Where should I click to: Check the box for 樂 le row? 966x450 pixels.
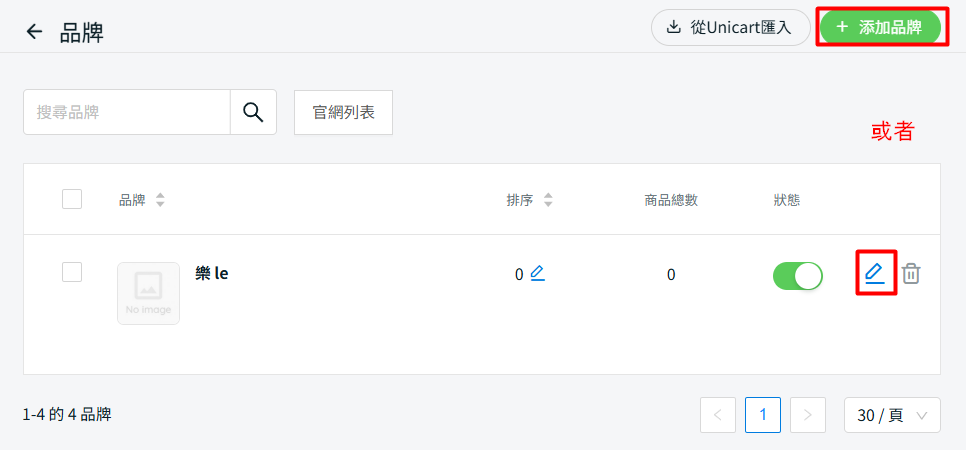[72, 272]
